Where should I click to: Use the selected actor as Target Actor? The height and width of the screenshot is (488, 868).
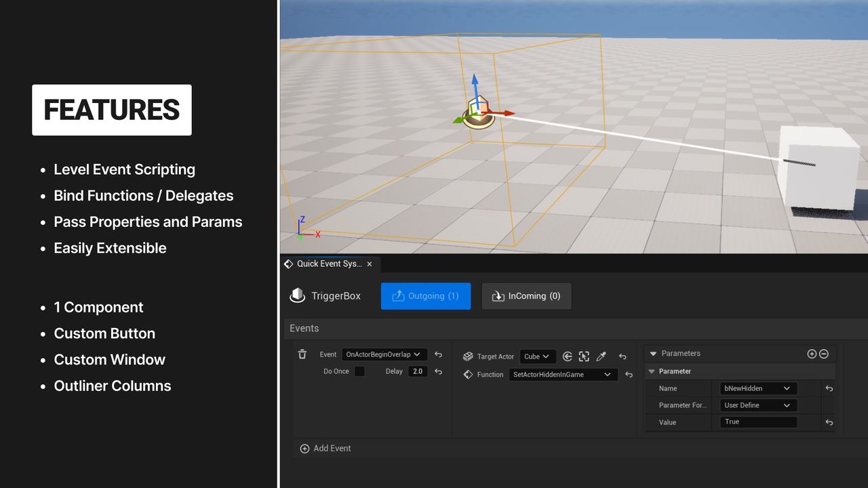pyautogui.click(x=568, y=357)
